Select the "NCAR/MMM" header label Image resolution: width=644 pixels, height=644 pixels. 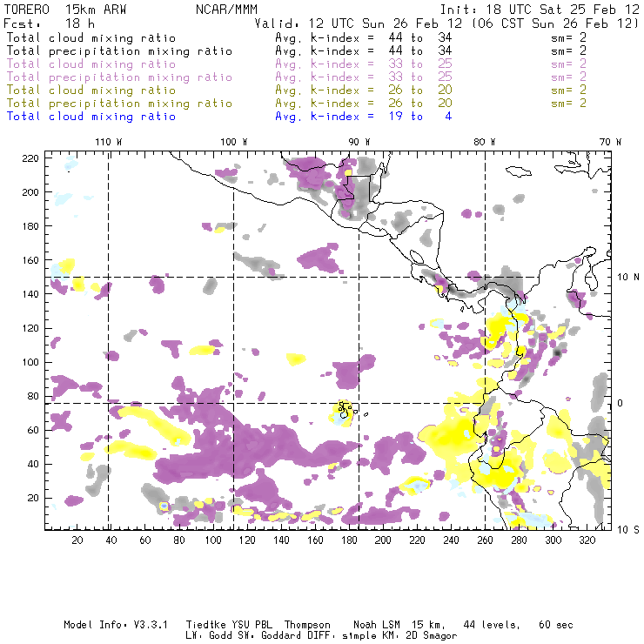click(x=226, y=10)
